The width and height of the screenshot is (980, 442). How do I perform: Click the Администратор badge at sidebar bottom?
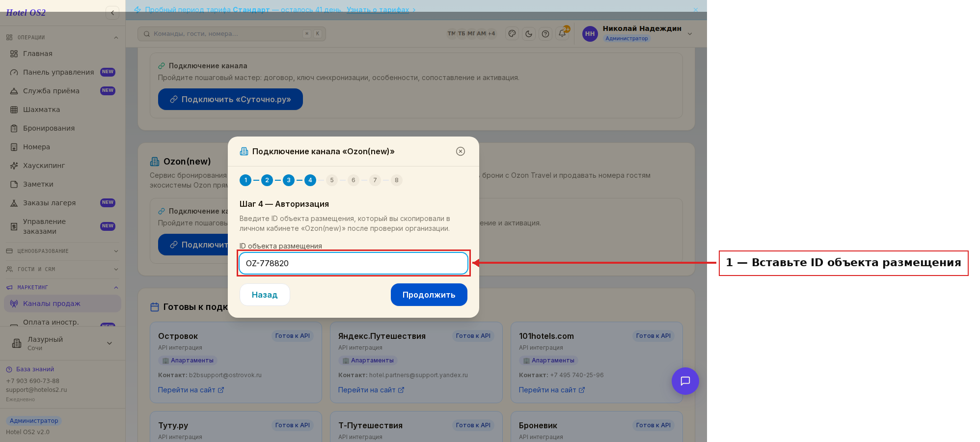click(34, 421)
